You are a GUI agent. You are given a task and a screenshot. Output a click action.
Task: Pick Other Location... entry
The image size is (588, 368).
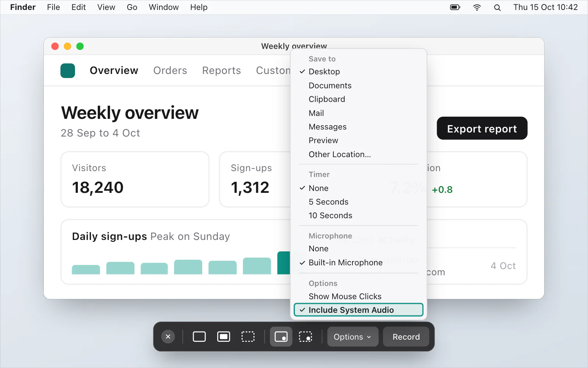pos(358,154)
